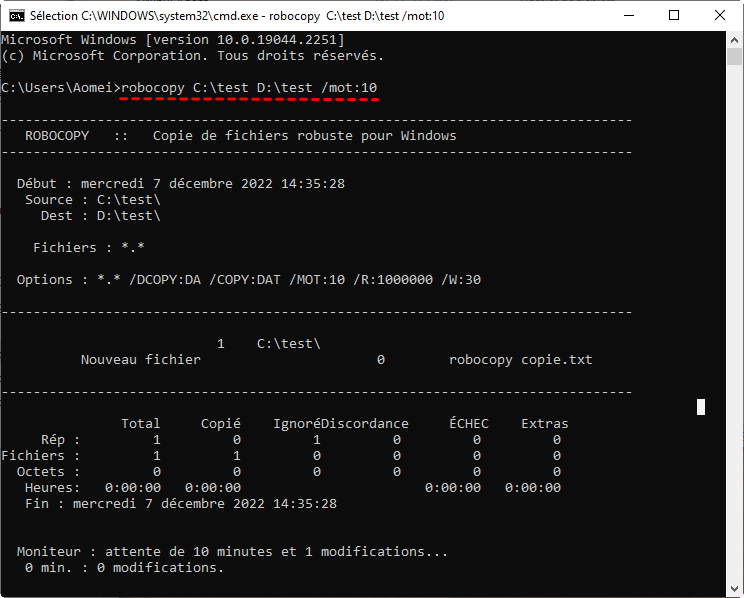Click the 'Dest : D:\test\' line
The height and width of the screenshot is (598, 744).
pos(101,216)
